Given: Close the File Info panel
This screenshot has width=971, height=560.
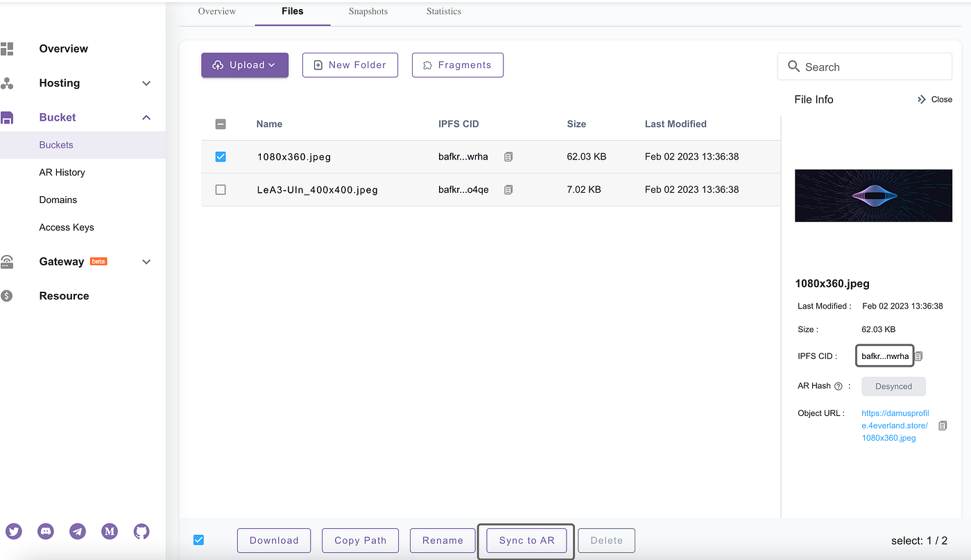Looking at the screenshot, I should point(934,99).
